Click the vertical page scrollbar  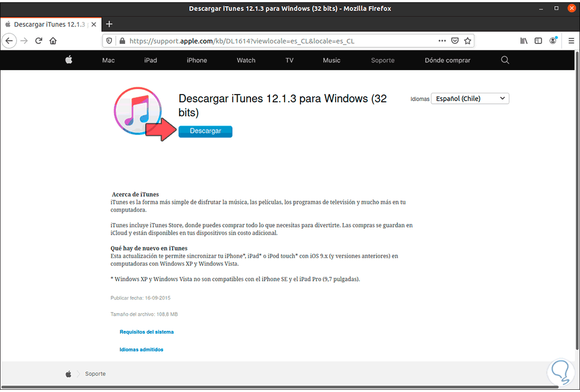577,201
